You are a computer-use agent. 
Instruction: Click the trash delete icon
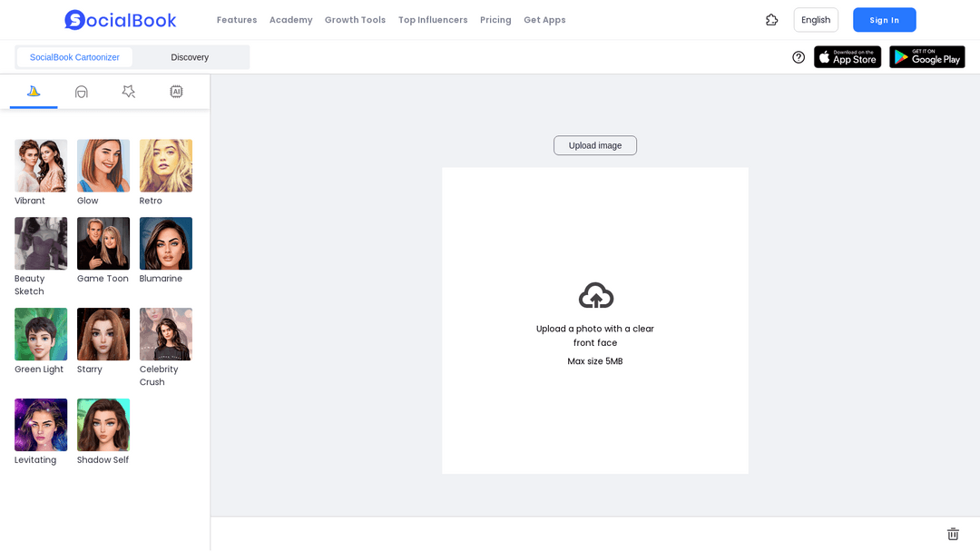pyautogui.click(x=953, y=534)
